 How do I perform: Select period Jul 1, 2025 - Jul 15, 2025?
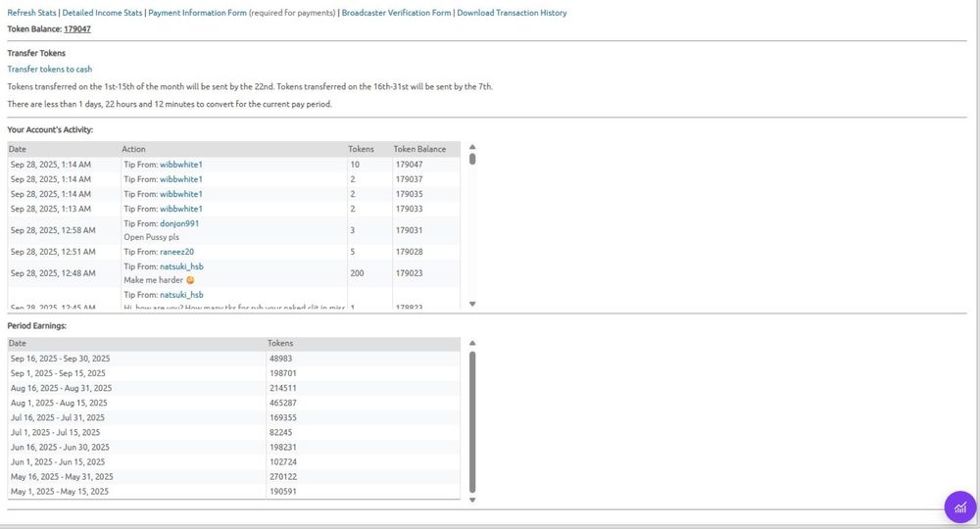click(55, 432)
